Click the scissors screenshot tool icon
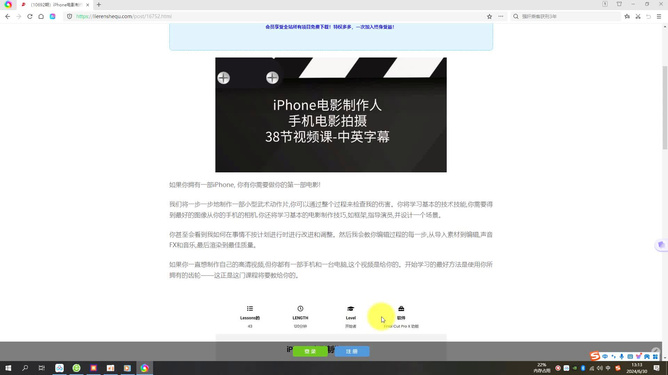 click(638, 16)
